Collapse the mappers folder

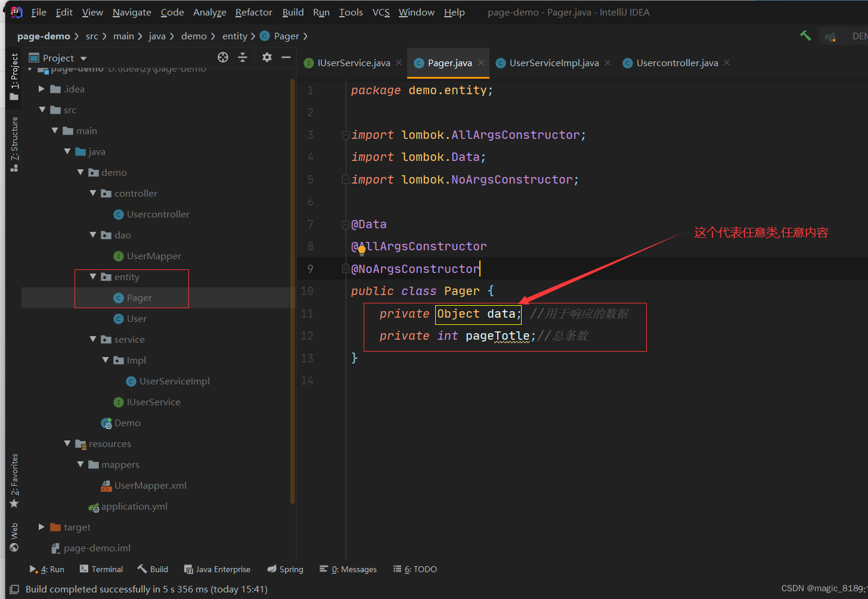(80, 464)
